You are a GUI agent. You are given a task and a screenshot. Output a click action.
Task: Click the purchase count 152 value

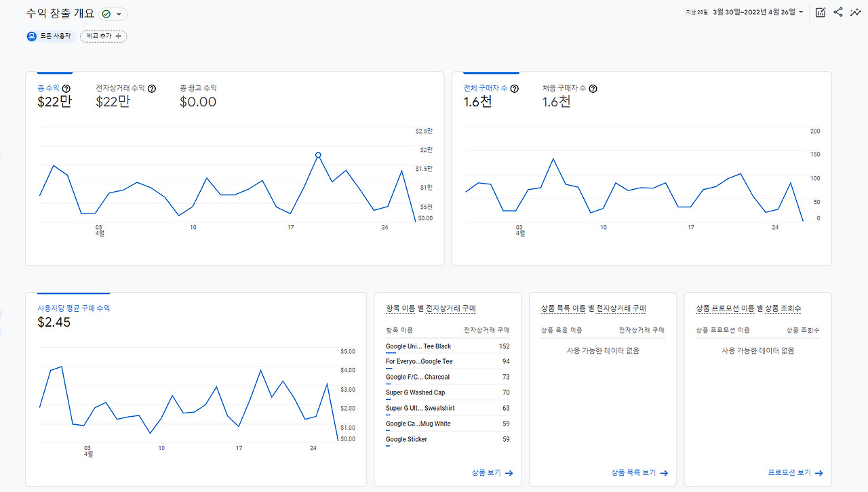click(x=504, y=346)
